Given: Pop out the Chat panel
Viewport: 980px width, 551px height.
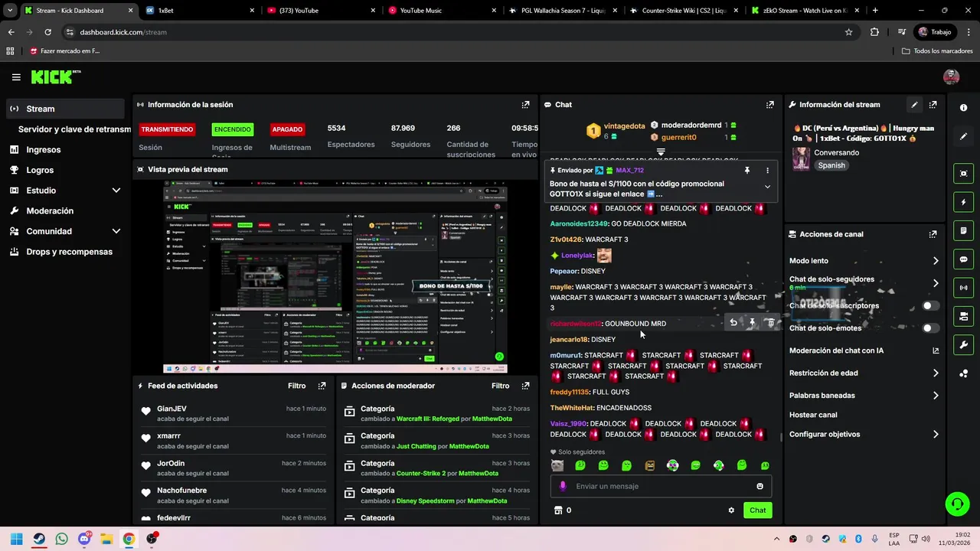Looking at the screenshot, I should [769, 105].
